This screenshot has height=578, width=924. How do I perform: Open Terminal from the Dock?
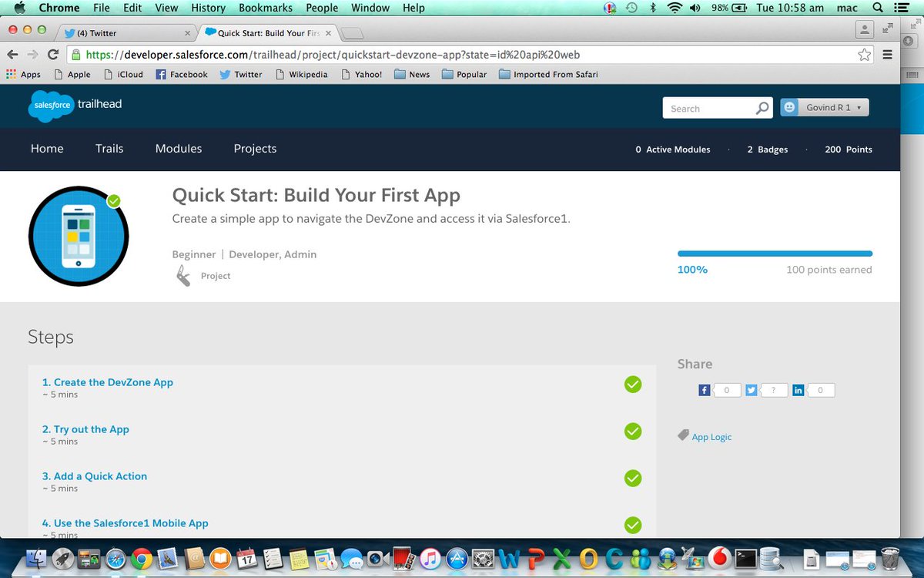click(745, 559)
